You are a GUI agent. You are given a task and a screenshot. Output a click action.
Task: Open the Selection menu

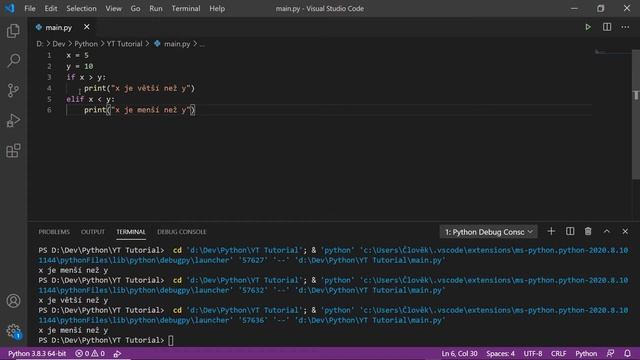click(81, 9)
